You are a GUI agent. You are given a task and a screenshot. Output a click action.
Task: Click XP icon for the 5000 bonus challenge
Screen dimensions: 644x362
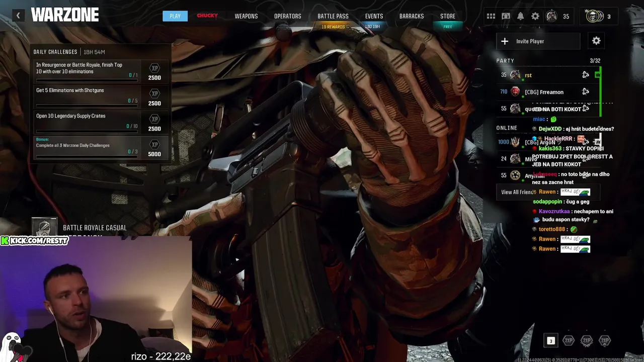point(154,144)
